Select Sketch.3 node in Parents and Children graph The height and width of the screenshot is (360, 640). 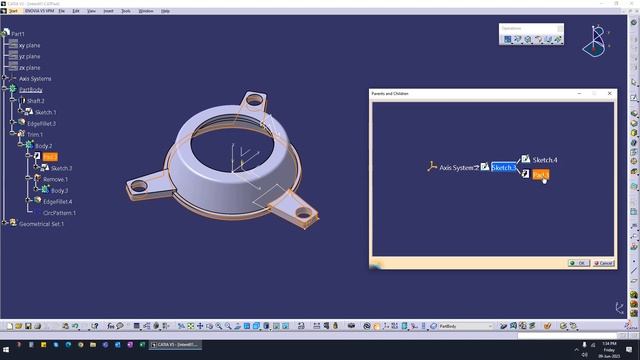coord(503,167)
